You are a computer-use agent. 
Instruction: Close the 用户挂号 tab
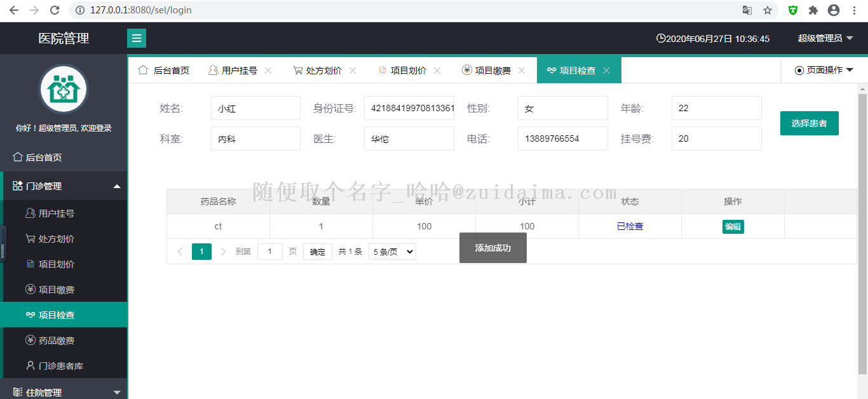click(268, 71)
